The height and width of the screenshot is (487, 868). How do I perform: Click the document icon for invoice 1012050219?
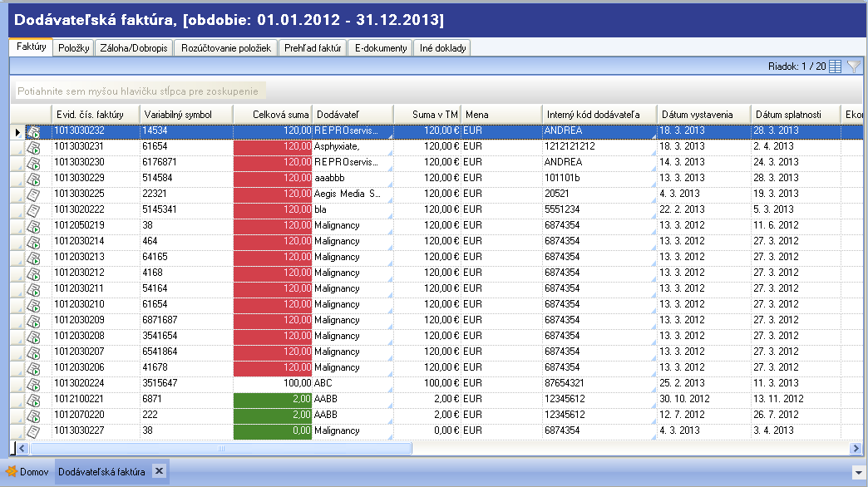point(33,227)
